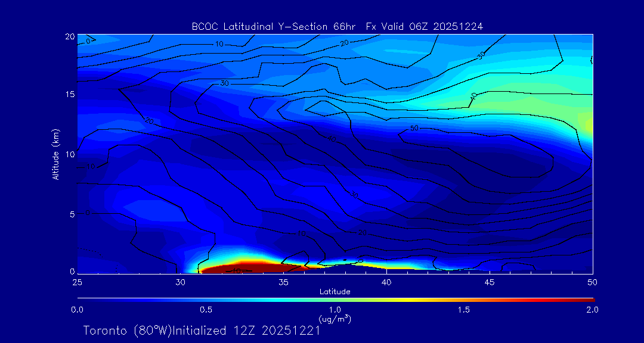Click the altitude axis tick label 15
This screenshot has width=644, height=343.
[69, 94]
